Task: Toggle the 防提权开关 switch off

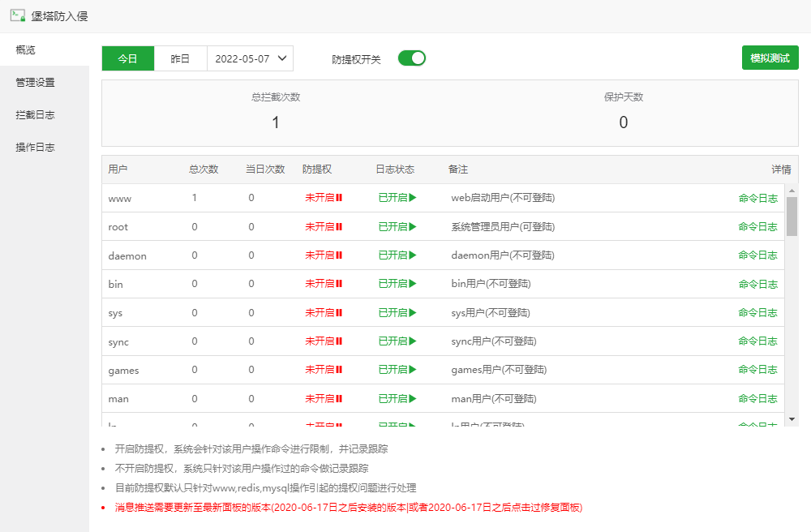Action: 411,58
